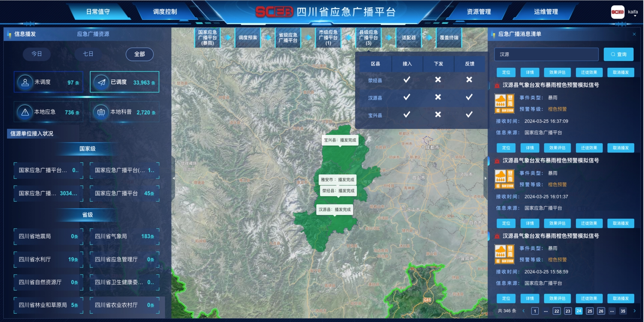The width and height of the screenshot is (644, 322).
Task: Switch to the 调度控制 tab
Action: coord(165,12)
